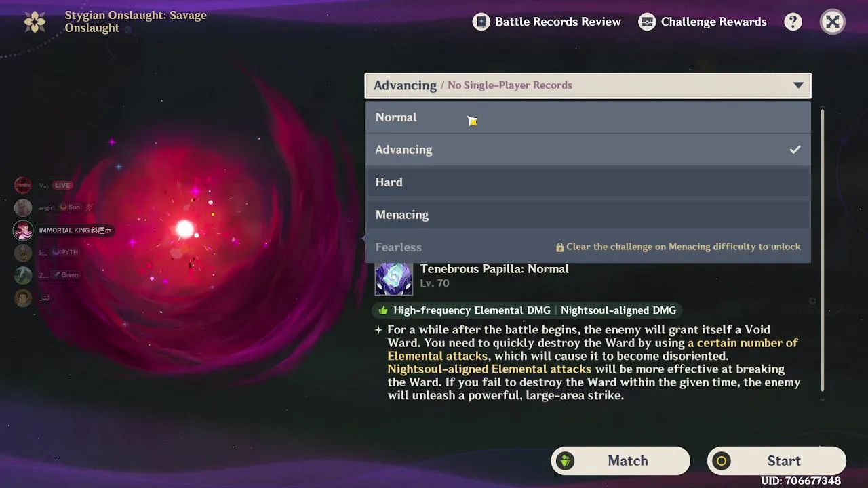Choose Menacing from the difficulty list

tap(588, 215)
